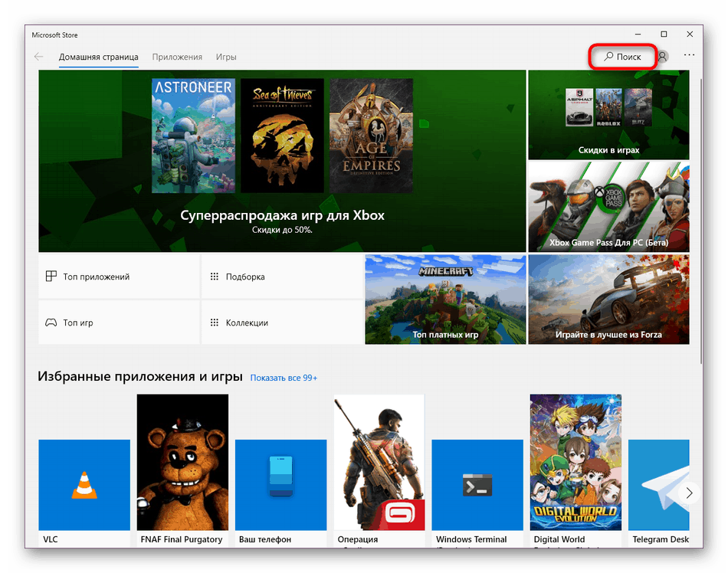Open VLC app icon tile
This screenshot has height=573, width=728.
(x=84, y=485)
